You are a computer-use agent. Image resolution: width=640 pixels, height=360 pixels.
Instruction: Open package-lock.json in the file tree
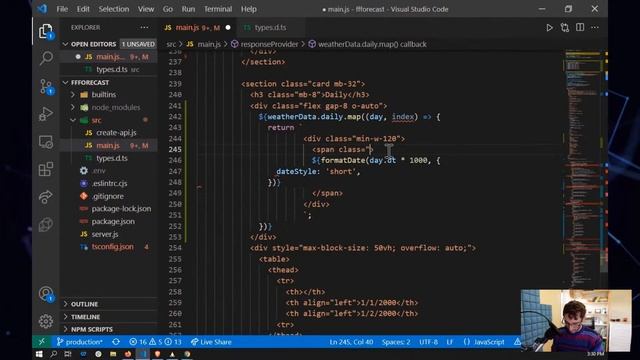[121, 209]
